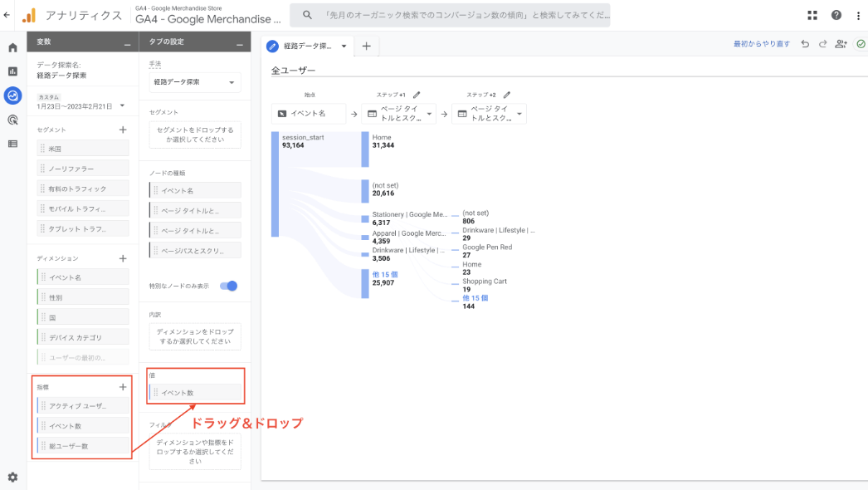Minimize the タブの設定 panel
Viewport: 868px width, 490px height.
[240, 44]
